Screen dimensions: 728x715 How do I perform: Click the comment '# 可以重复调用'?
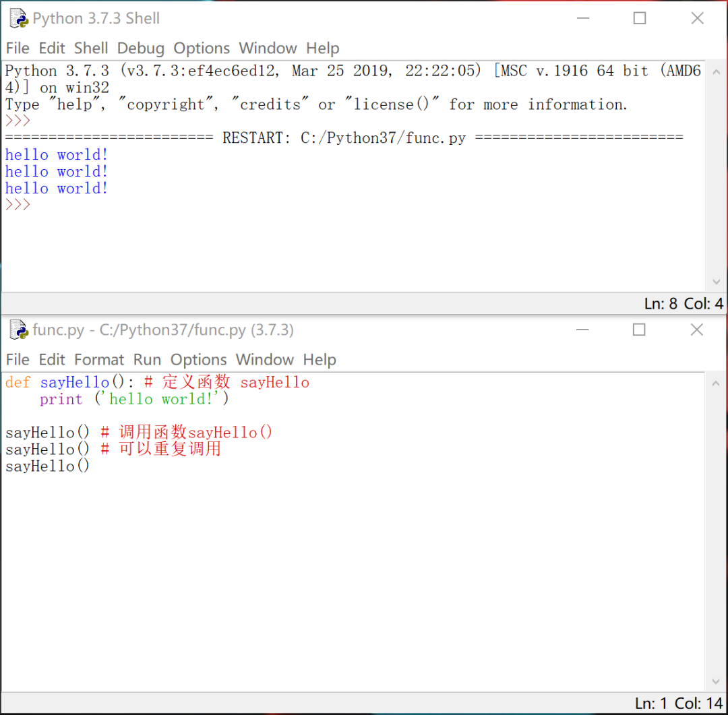pyautogui.click(x=160, y=449)
